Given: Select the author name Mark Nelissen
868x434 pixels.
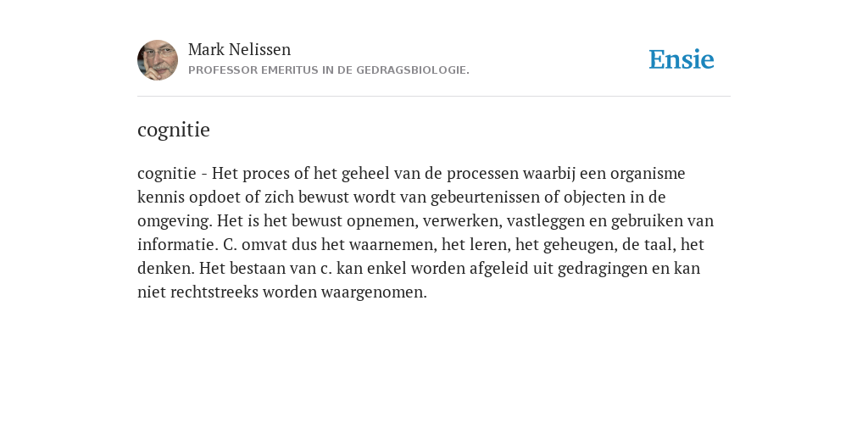Looking at the screenshot, I should click(239, 49).
